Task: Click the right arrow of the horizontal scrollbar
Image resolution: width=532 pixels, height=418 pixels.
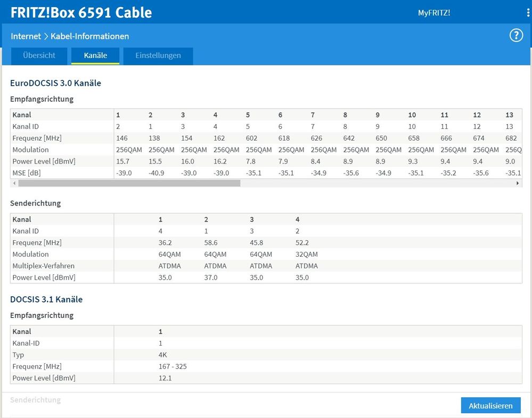Action: coord(518,183)
